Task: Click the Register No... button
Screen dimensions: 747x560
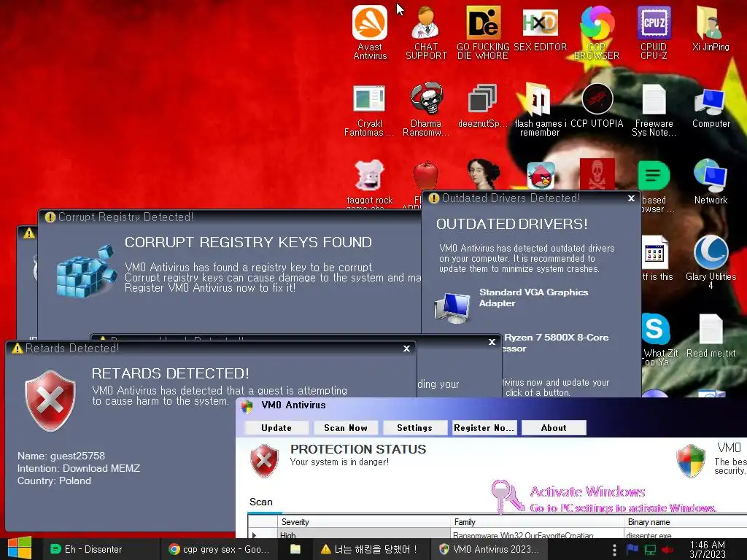Action: point(484,427)
